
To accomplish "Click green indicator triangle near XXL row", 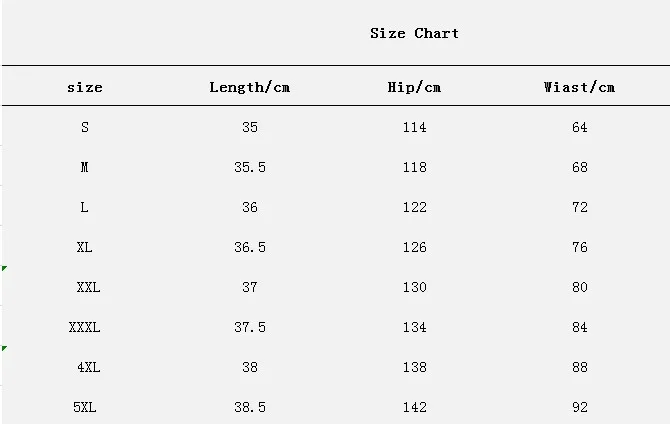I will pyautogui.click(x=4, y=268).
